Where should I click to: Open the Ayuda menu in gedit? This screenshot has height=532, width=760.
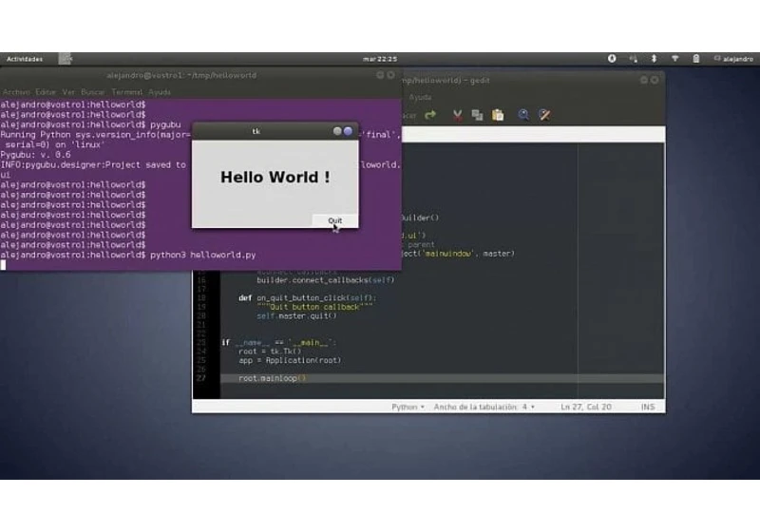tap(420, 98)
